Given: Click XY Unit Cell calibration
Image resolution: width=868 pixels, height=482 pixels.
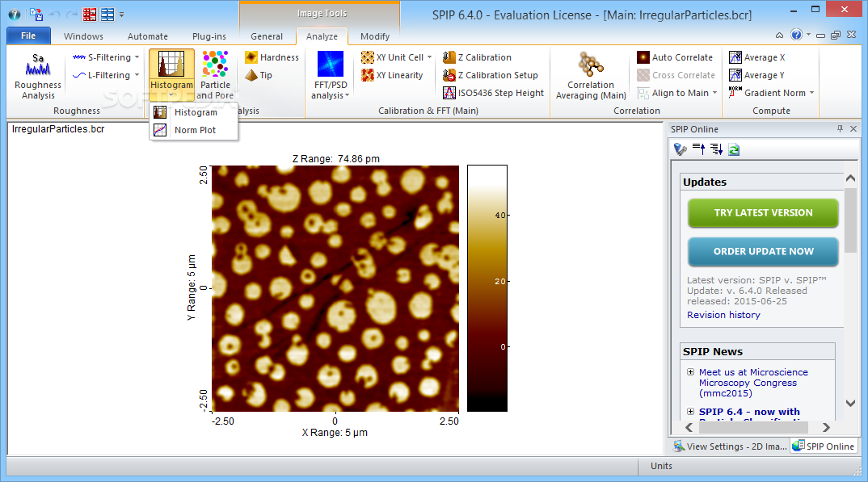Looking at the screenshot, I should point(392,57).
